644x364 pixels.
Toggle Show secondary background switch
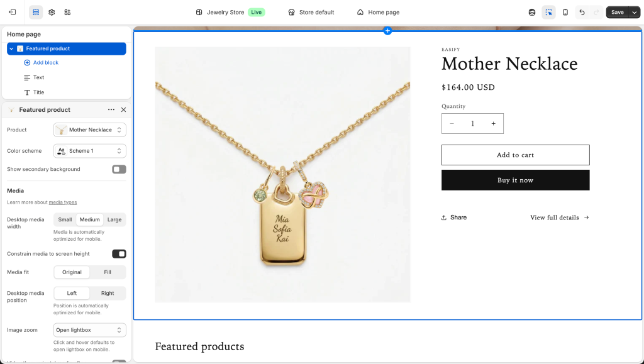click(x=119, y=169)
